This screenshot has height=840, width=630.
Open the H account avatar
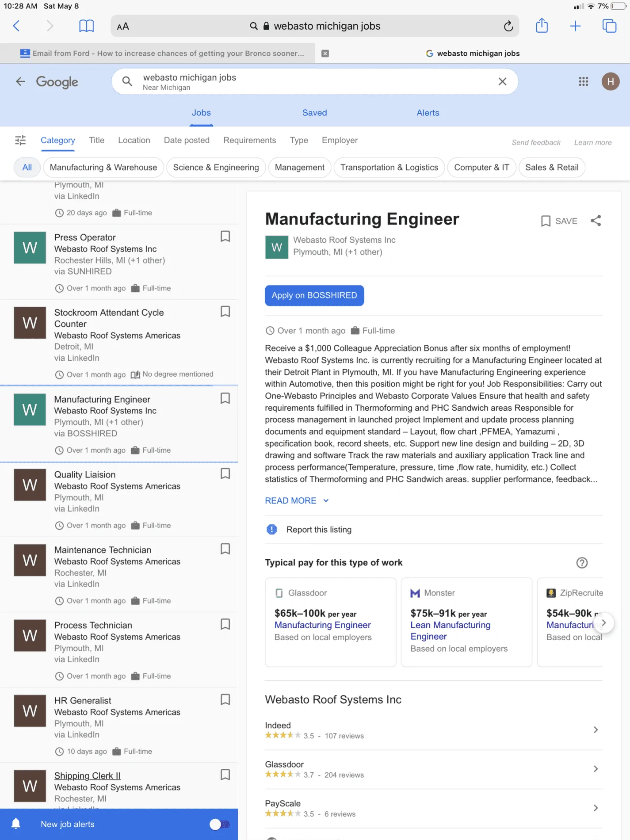click(x=611, y=81)
